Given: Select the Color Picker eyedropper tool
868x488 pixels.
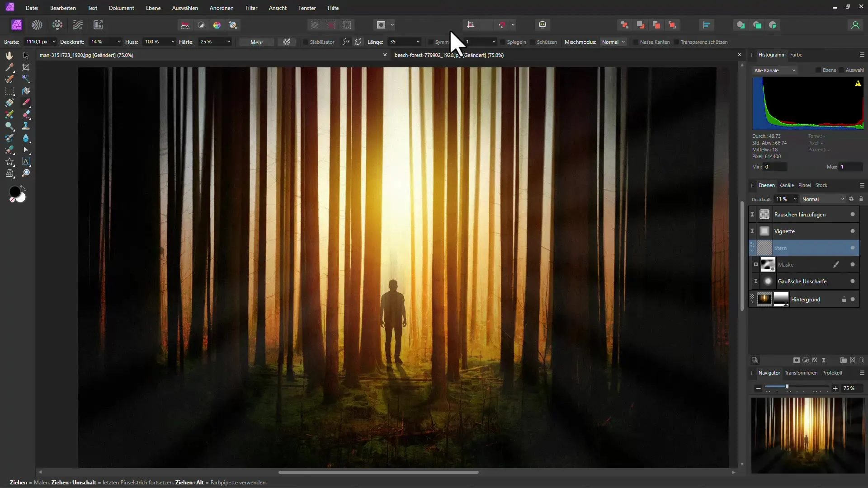Looking at the screenshot, I should tap(9, 67).
